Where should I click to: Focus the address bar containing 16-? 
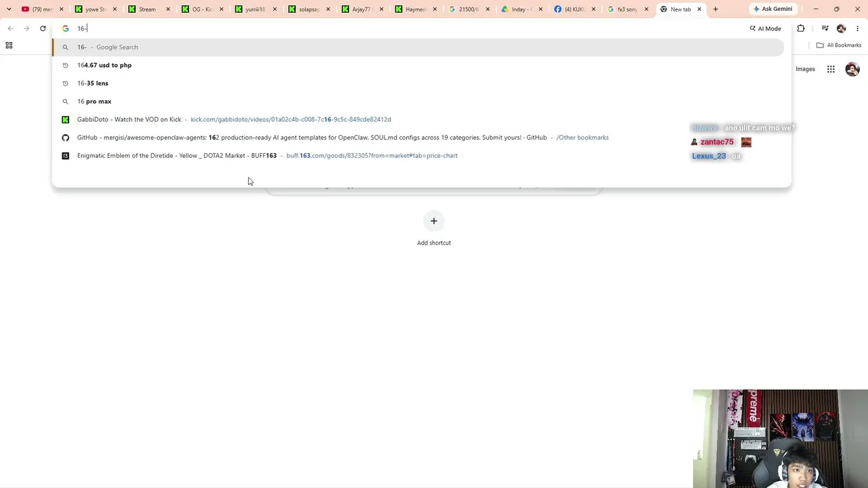pos(407,28)
